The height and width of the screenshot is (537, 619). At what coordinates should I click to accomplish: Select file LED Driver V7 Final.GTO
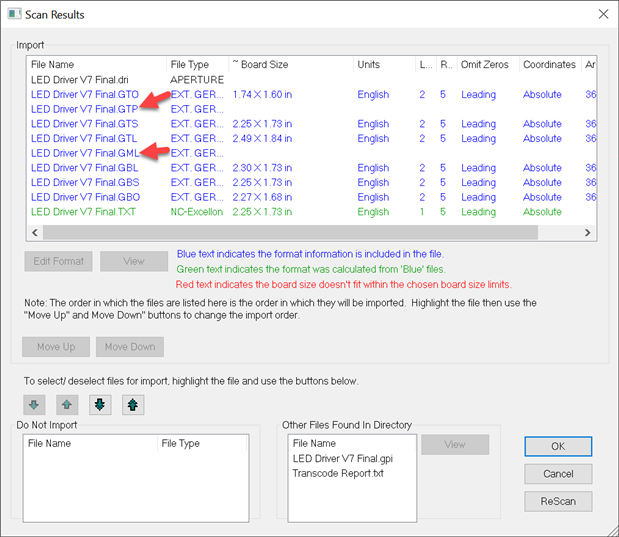(x=85, y=94)
